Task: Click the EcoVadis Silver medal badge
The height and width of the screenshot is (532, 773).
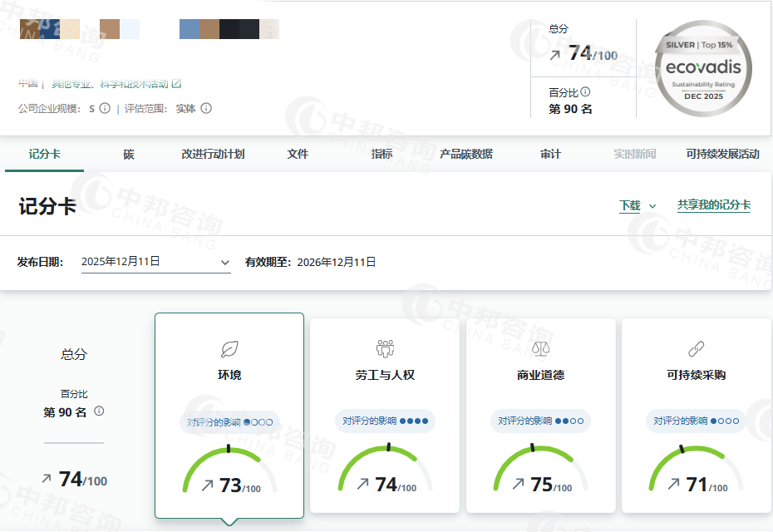Action: tap(705, 67)
